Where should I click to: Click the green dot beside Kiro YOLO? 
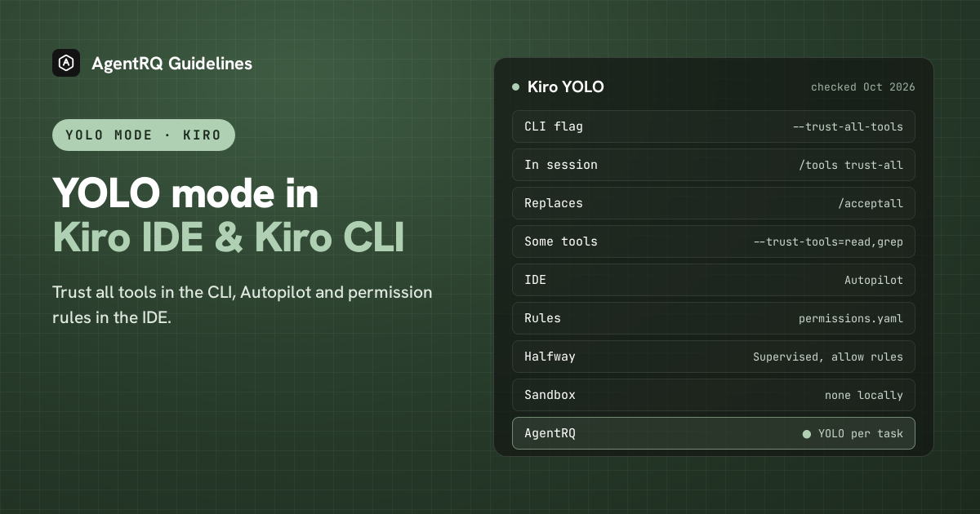coord(515,86)
